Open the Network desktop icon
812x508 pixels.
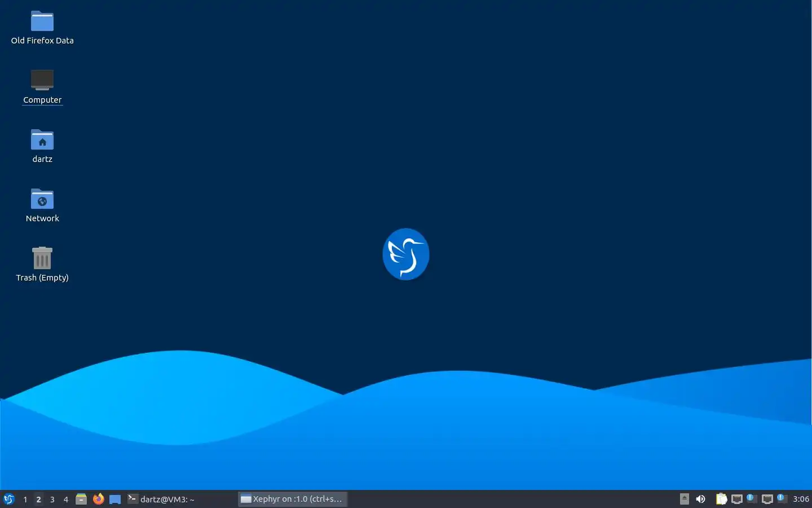(42, 205)
